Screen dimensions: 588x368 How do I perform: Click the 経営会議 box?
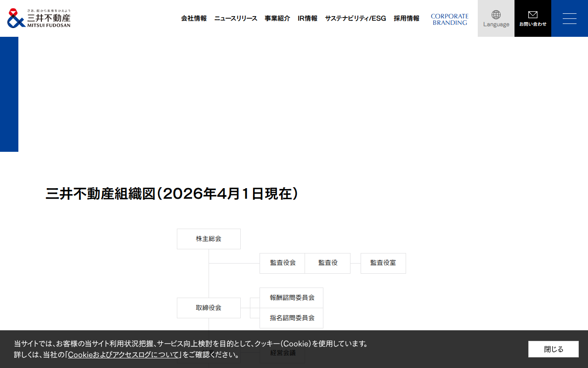pos(282,353)
